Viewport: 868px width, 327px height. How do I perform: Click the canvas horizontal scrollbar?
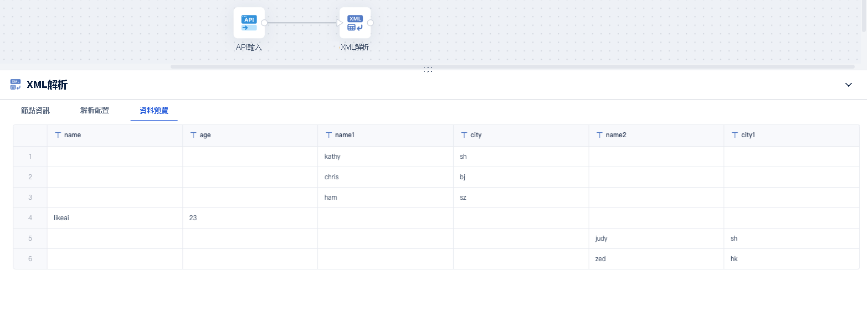(512, 66)
